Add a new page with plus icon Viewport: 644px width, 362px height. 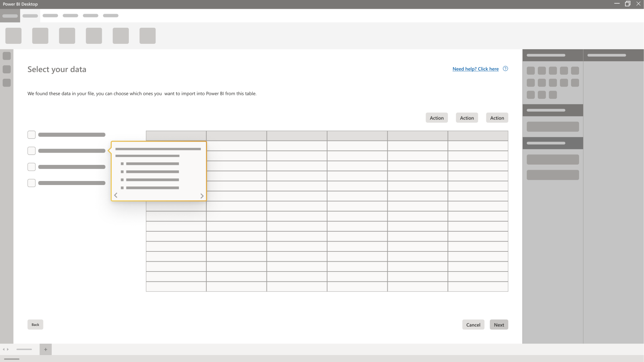[46, 349]
